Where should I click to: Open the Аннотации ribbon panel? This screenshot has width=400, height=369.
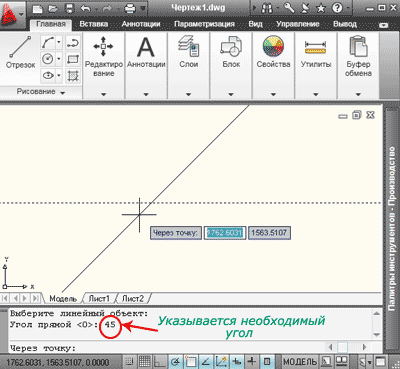tap(146, 65)
